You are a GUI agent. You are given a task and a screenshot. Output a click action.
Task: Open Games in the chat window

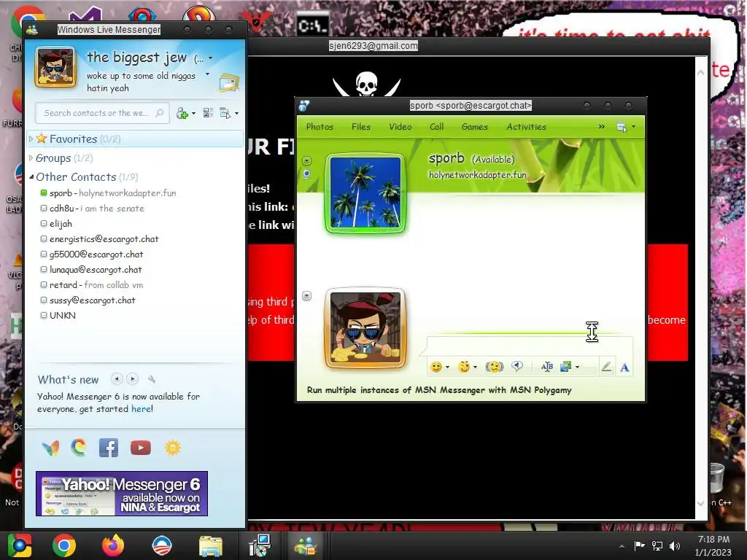pyautogui.click(x=474, y=127)
